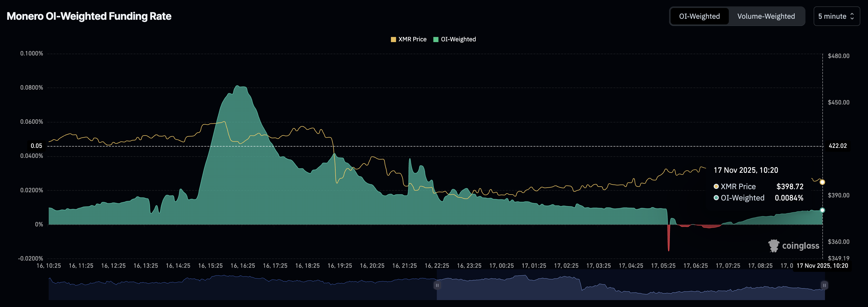This screenshot has height=307, width=868.
Task: Click the 17 Nov 2025, 10:20 axis label
Action: 822,265
